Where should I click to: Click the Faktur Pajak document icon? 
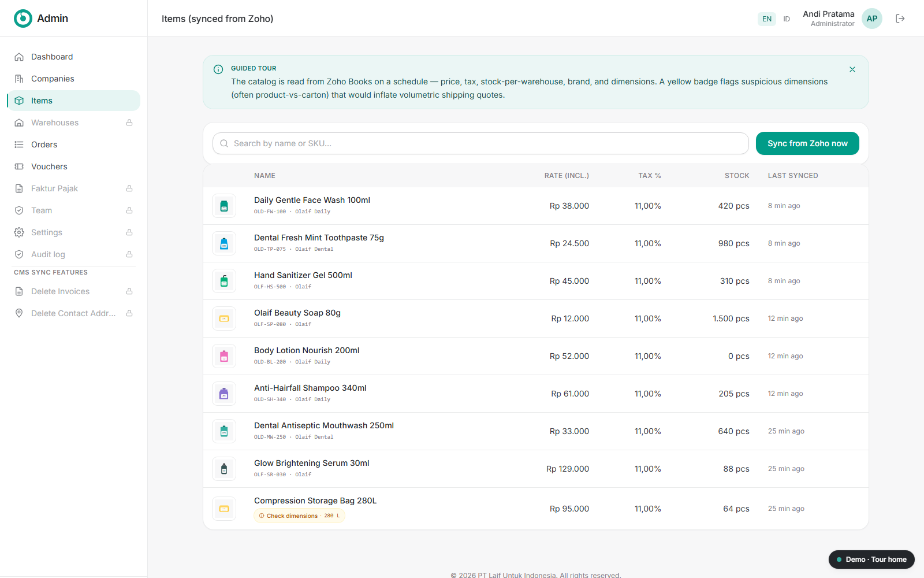click(x=19, y=188)
